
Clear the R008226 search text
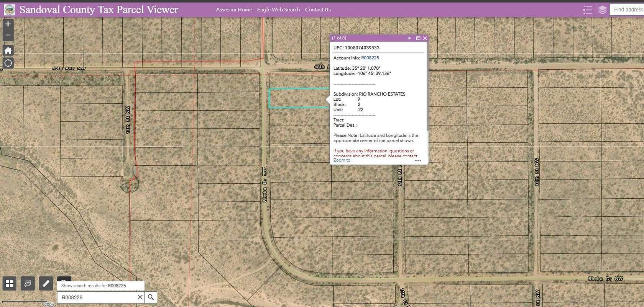pos(140,297)
